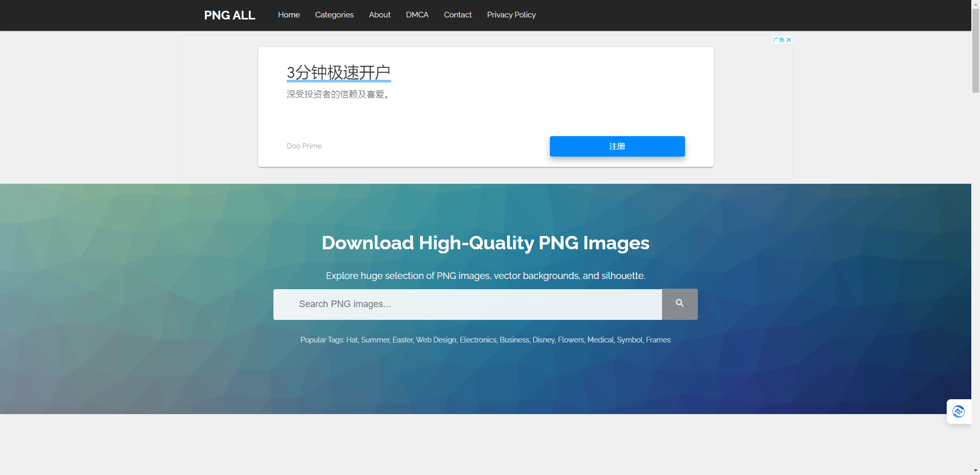Open the Categories navigation item
The width and height of the screenshot is (980, 475).
334,15
